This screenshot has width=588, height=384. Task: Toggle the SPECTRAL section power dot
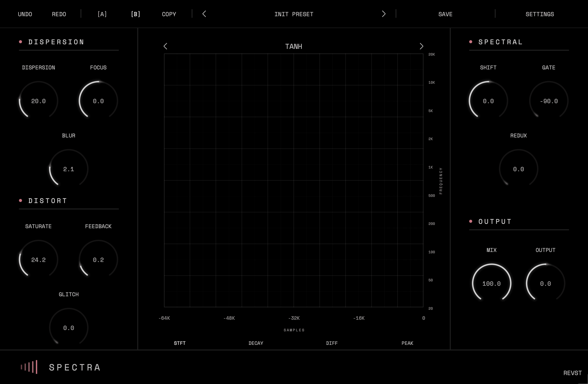click(x=471, y=42)
